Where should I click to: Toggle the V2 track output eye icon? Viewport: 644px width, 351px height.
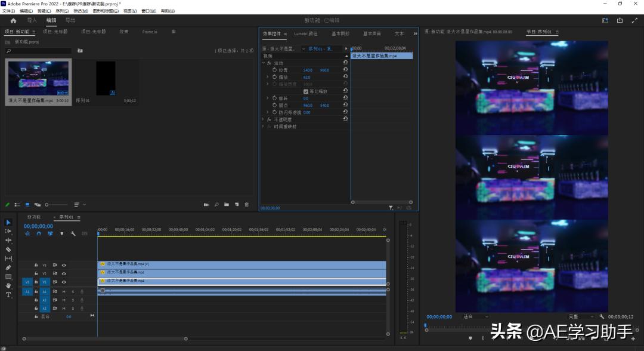click(x=64, y=273)
